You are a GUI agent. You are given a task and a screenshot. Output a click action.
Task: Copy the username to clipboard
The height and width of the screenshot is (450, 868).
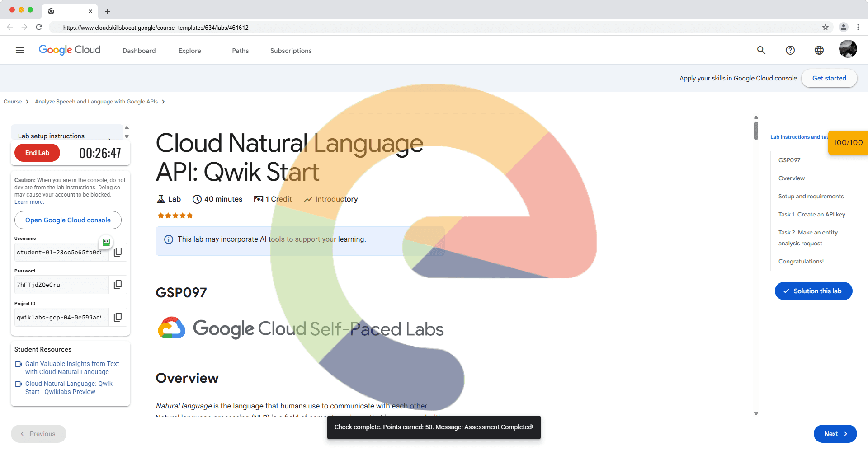pos(118,252)
